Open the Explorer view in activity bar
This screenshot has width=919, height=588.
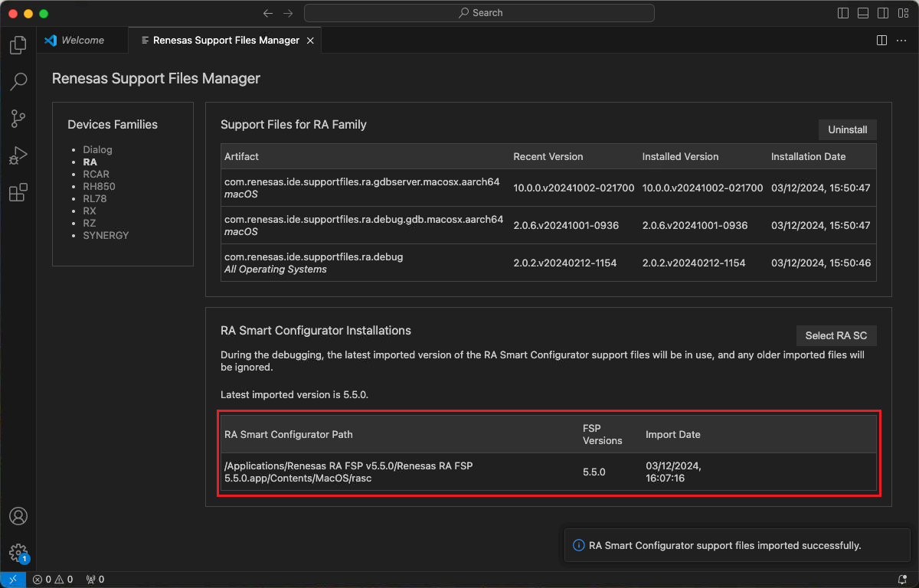tap(18, 45)
